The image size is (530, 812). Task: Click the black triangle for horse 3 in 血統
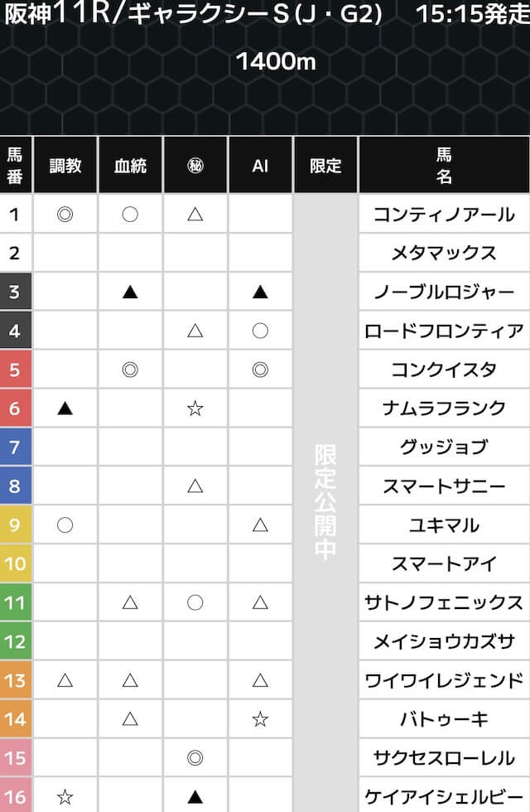pos(130,292)
